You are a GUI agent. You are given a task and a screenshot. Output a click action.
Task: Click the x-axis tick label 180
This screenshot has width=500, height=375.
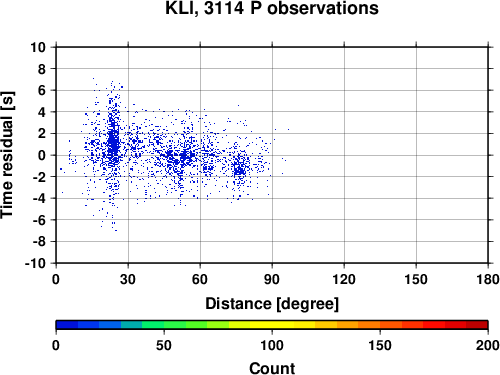488,279
